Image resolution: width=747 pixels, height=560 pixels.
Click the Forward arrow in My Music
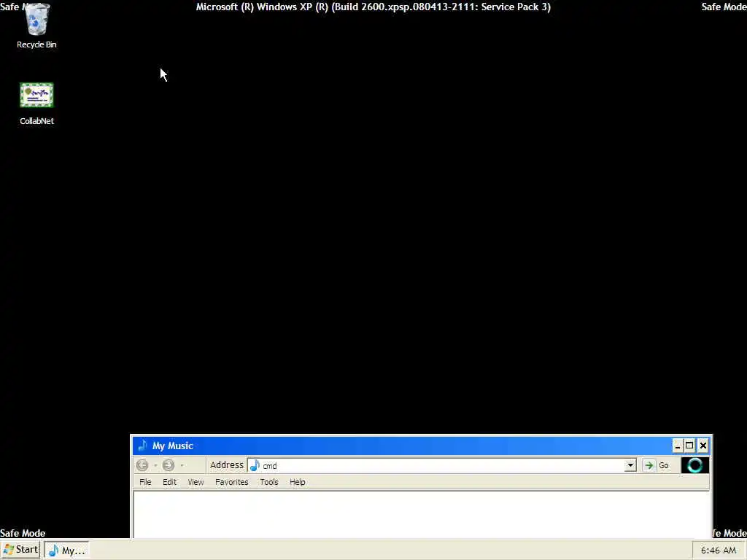(x=169, y=465)
